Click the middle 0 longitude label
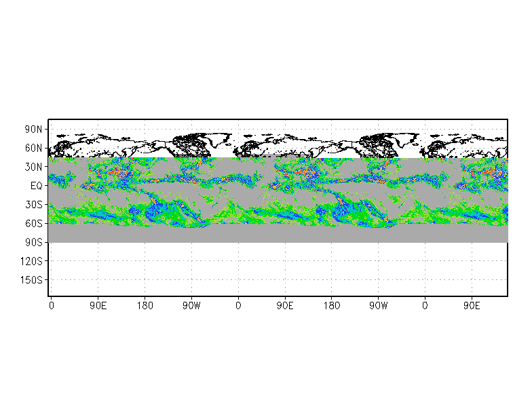 238,306
